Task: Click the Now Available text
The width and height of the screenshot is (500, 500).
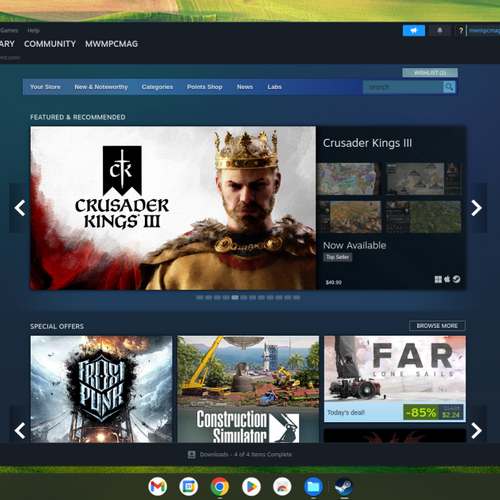Action: point(355,245)
